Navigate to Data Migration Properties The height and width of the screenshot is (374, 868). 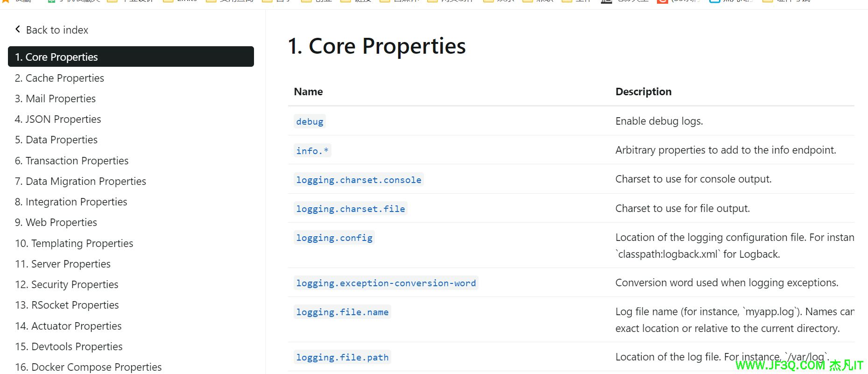point(80,181)
